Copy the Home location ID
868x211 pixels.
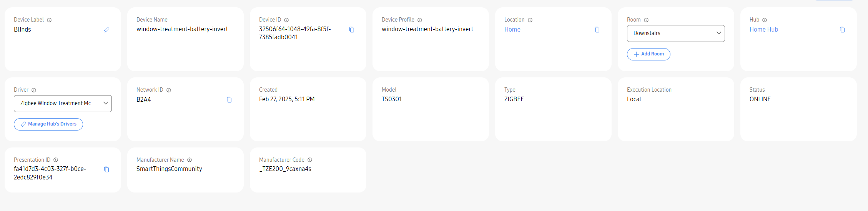tap(597, 30)
